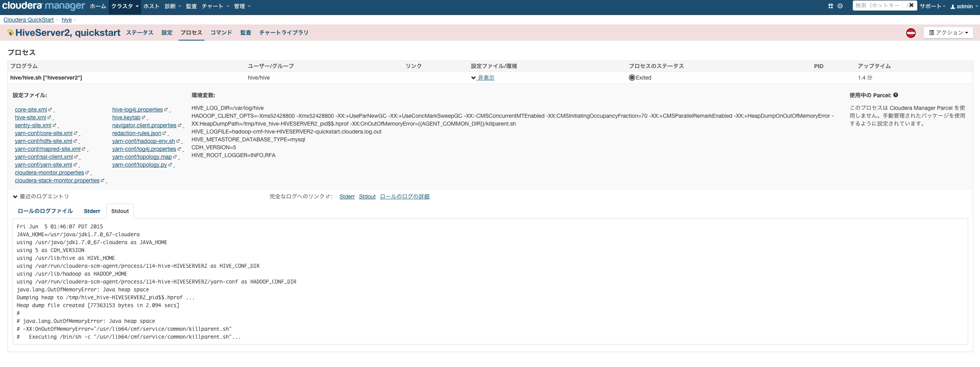Click the HiveServer2 bee icon

coord(11,33)
